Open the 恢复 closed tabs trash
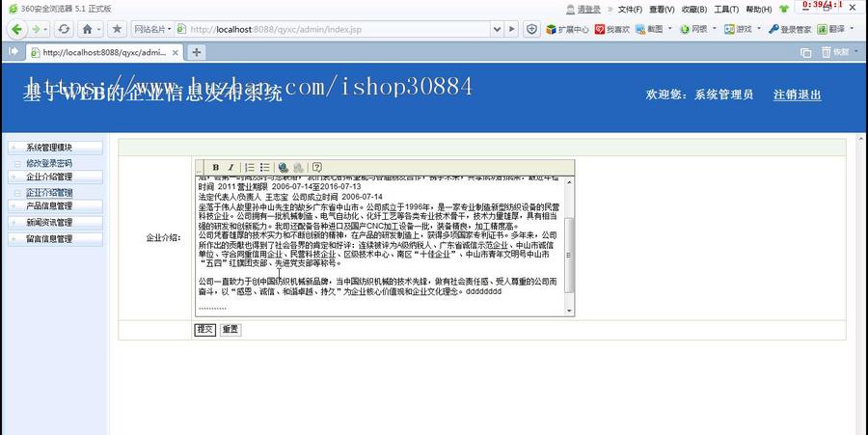 point(835,52)
